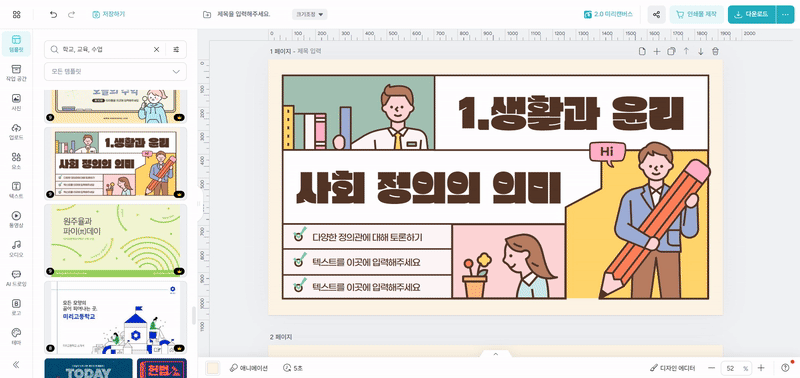The height and width of the screenshot is (378, 800).
Task: Open the share icon button
Action: [657, 15]
